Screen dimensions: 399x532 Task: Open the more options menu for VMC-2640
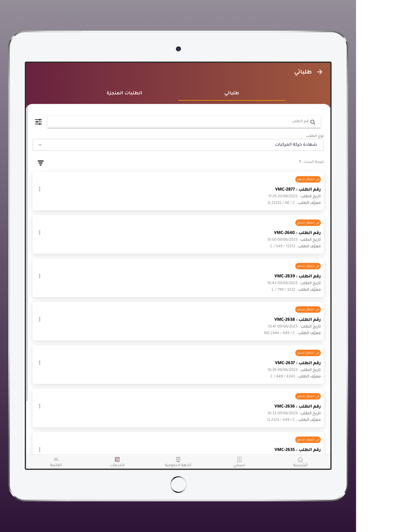[x=40, y=233]
